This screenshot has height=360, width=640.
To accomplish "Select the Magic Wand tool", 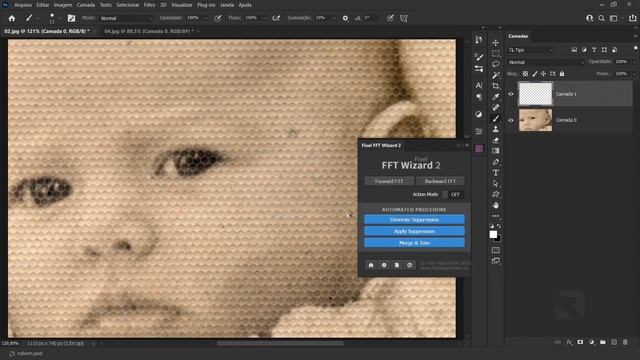I will pyautogui.click(x=496, y=75).
